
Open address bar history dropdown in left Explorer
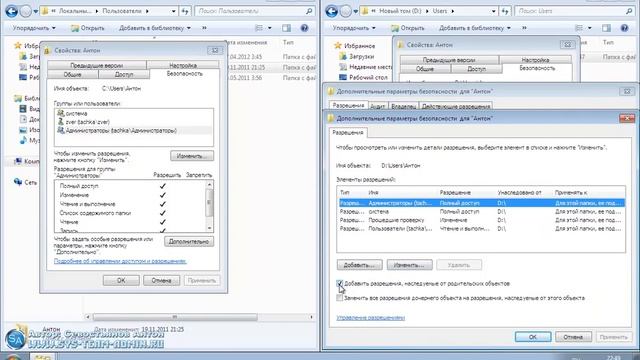click(173, 11)
